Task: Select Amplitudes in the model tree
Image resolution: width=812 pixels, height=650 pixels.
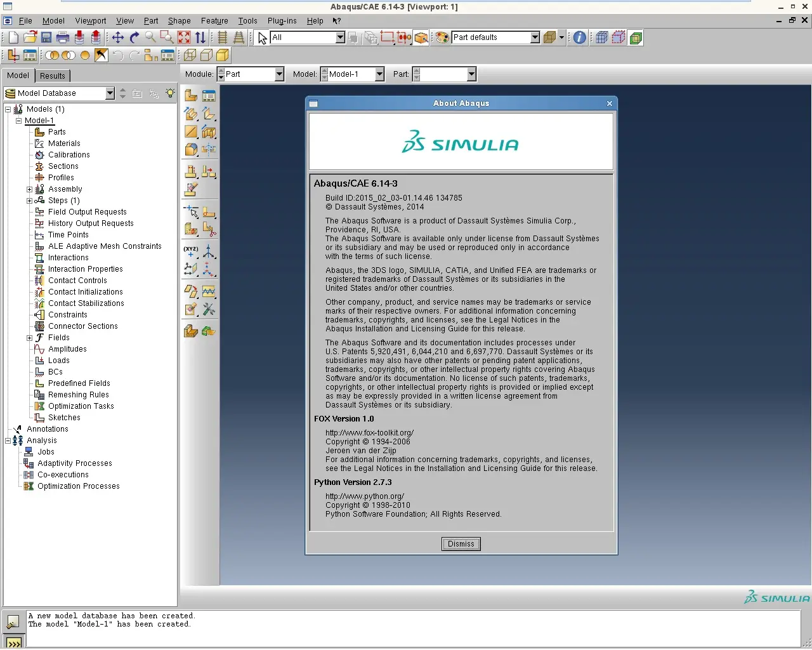Action: coord(67,349)
